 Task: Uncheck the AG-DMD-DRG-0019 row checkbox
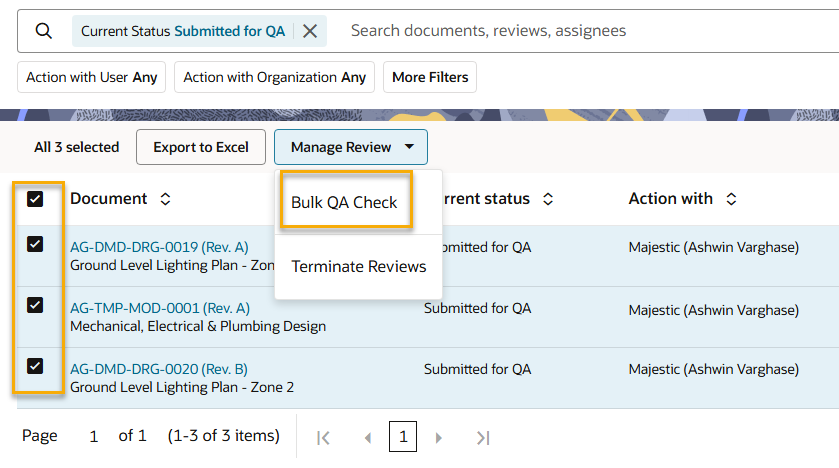click(x=35, y=244)
